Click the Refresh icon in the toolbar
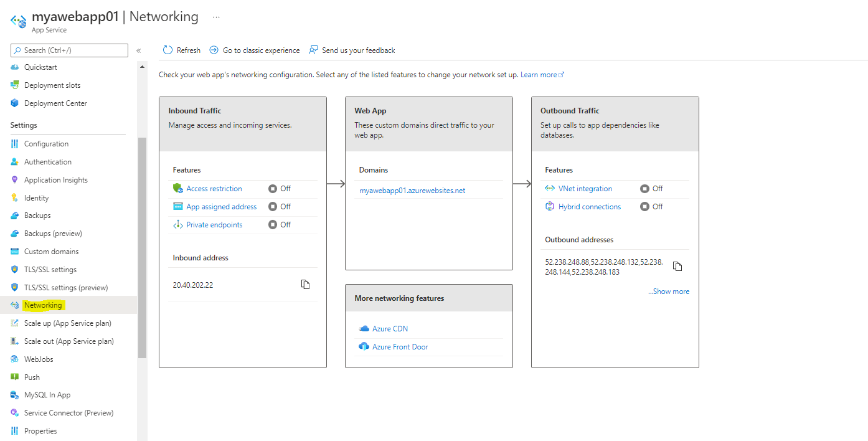Screen dimensions: 868x441 [x=167, y=50]
